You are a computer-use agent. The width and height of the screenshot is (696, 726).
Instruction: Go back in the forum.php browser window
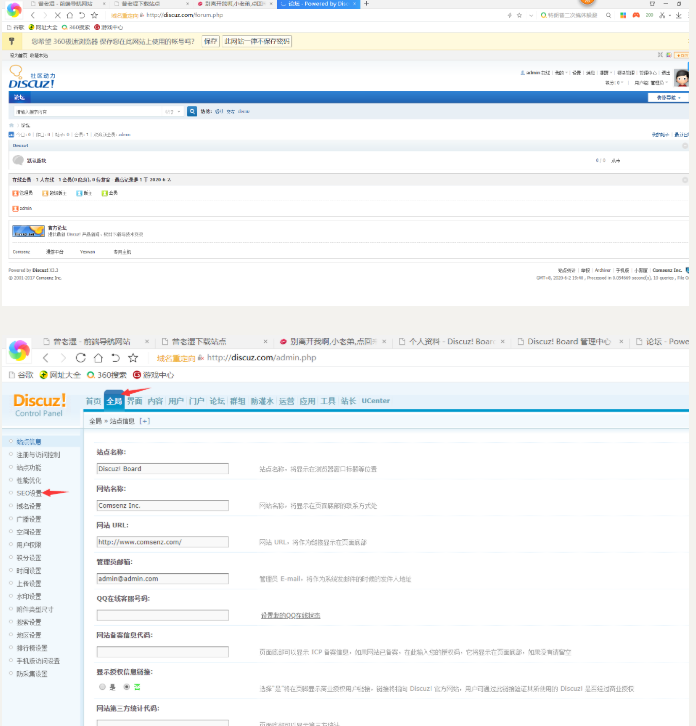click(x=32, y=15)
